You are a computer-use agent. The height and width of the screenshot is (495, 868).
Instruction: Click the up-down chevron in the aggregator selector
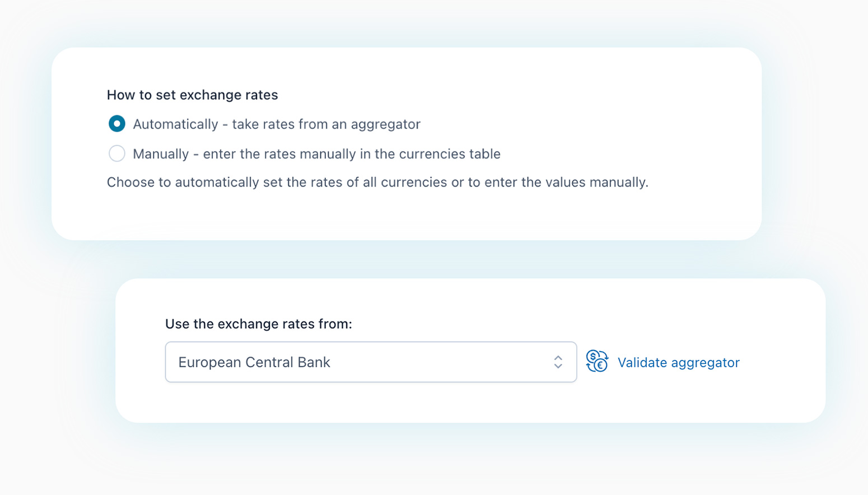coord(558,362)
